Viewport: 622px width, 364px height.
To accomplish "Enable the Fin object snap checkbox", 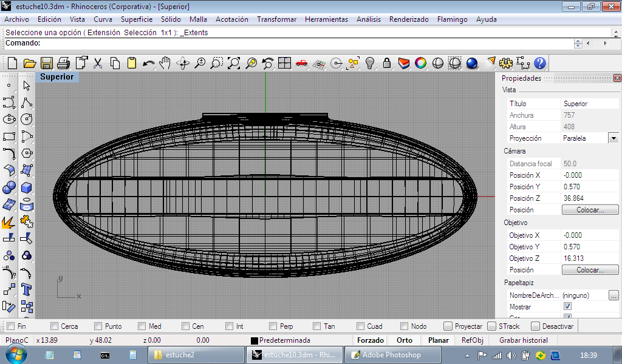I will (10, 326).
